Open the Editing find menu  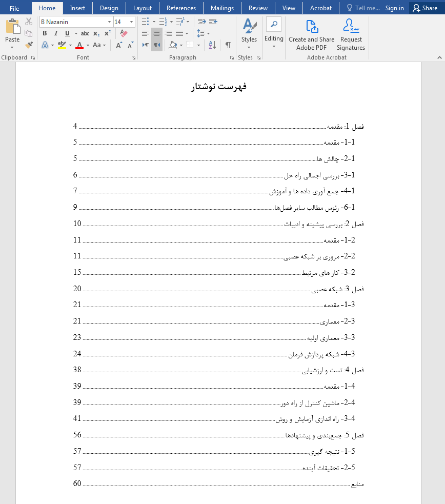274,33
